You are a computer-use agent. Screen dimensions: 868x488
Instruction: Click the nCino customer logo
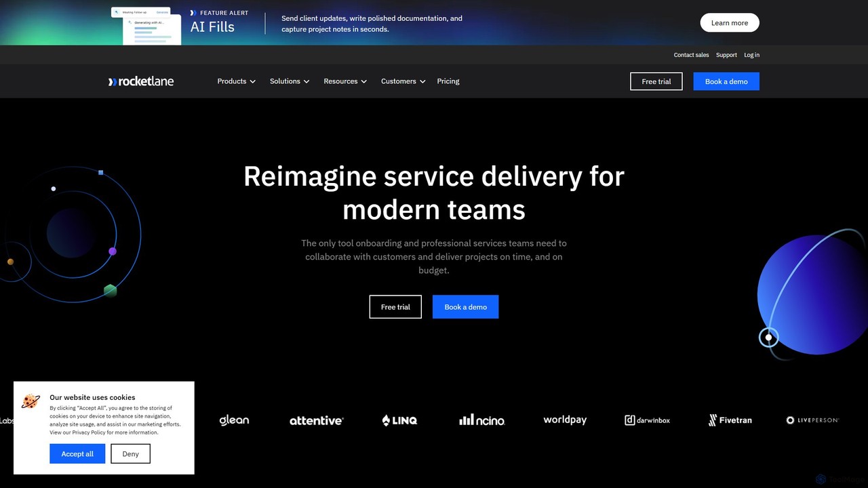[x=482, y=420]
